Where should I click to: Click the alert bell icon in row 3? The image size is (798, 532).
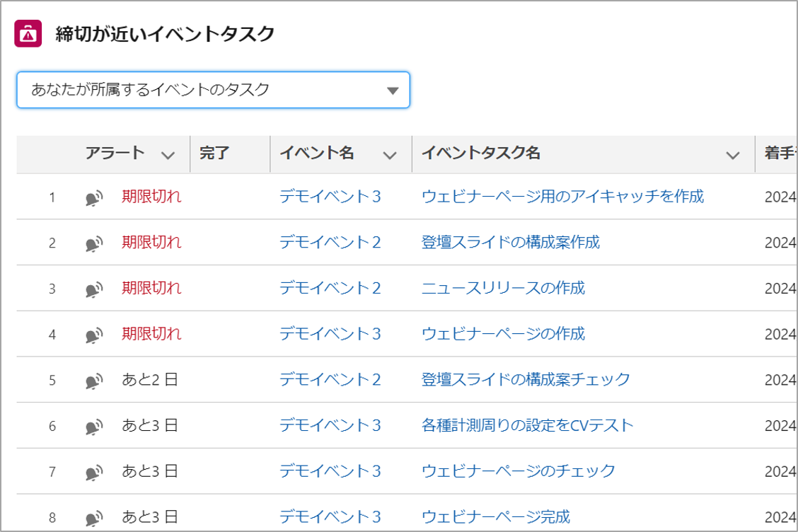93,289
